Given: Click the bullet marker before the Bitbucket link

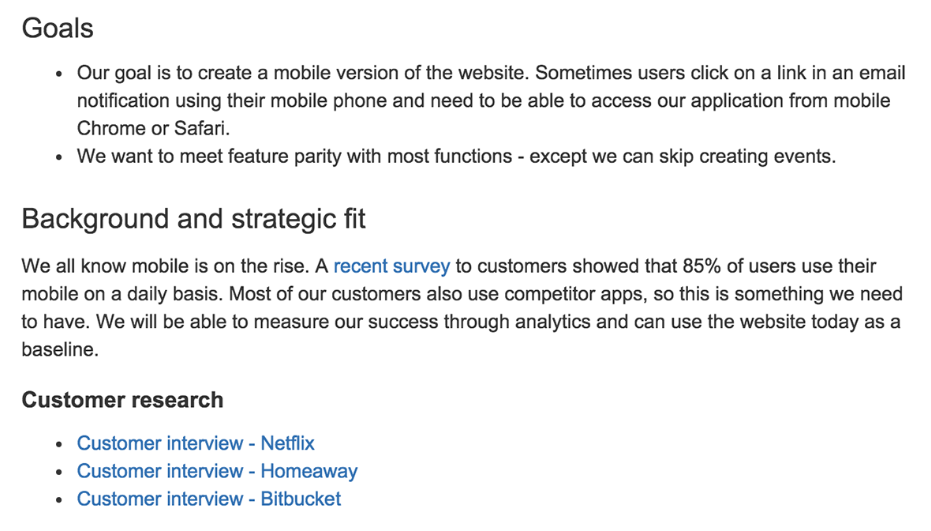Looking at the screenshot, I should coord(60,500).
